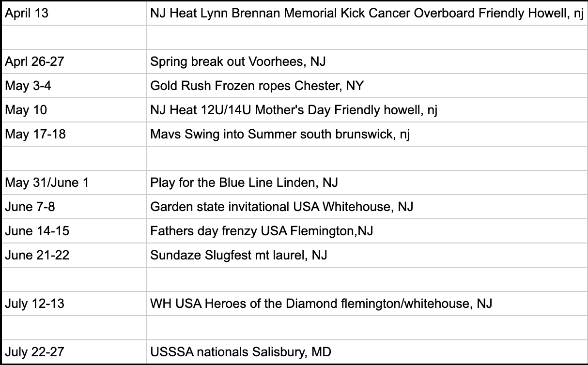The height and width of the screenshot is (365, 588).
Task: Click the USSSA nationals Salisbury cell
Action: coord(367,351)
